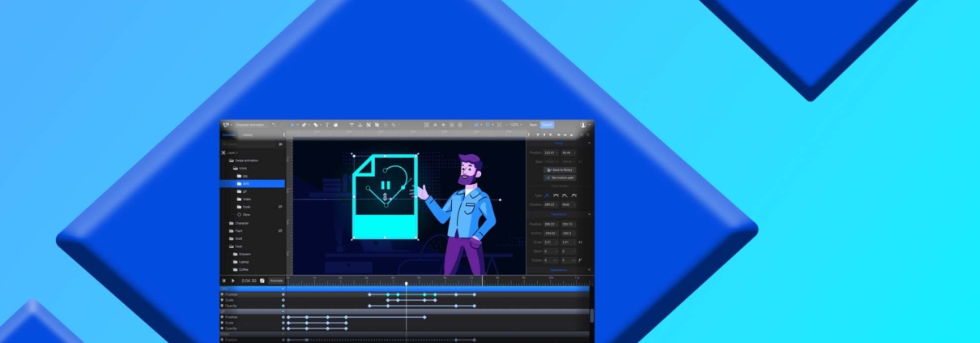The height and width of the screenshot is (343, 980).
Task: Select the arrow Selection tool
Action: pyautogui.click(x=292, y=125)
